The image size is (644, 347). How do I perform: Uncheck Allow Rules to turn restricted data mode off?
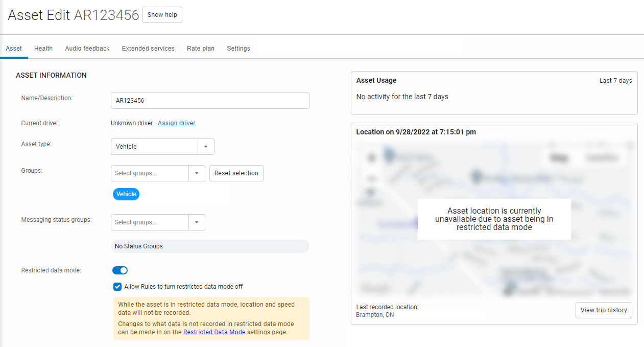click(117, 287)
